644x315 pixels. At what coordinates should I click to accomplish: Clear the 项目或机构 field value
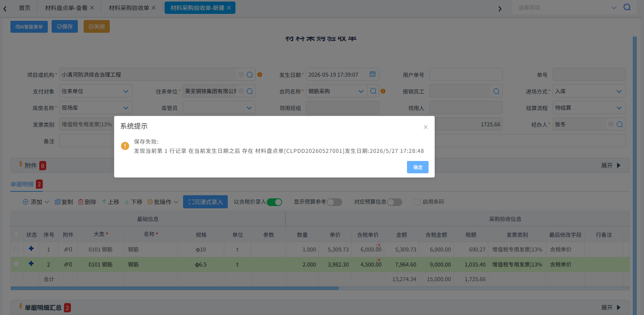[241, 74]
